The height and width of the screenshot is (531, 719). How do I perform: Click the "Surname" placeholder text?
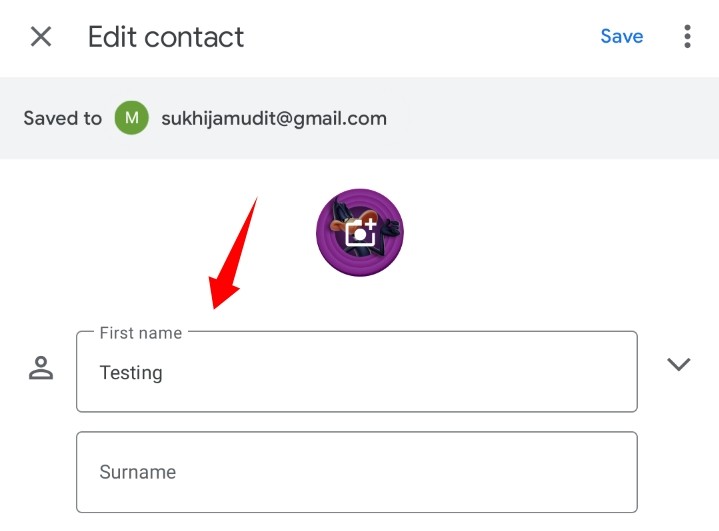point(138,472)
